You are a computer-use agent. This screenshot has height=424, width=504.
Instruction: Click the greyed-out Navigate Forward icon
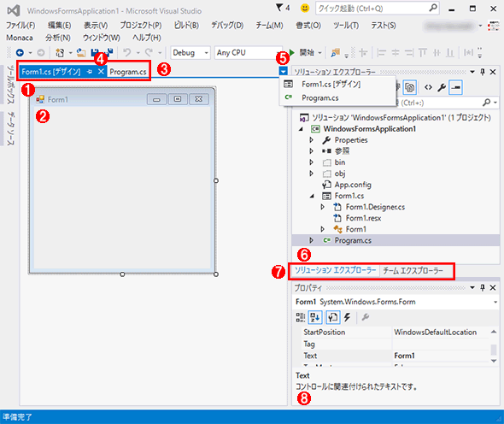41,53
